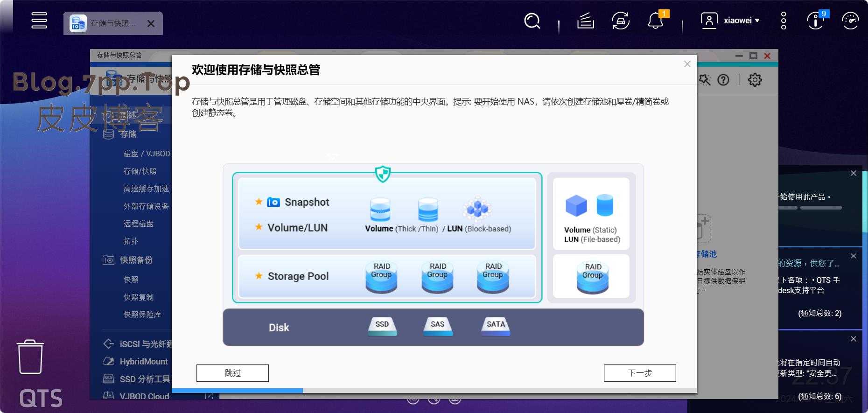
Task: Dismiss the top notification card
Action: point(854,173)
